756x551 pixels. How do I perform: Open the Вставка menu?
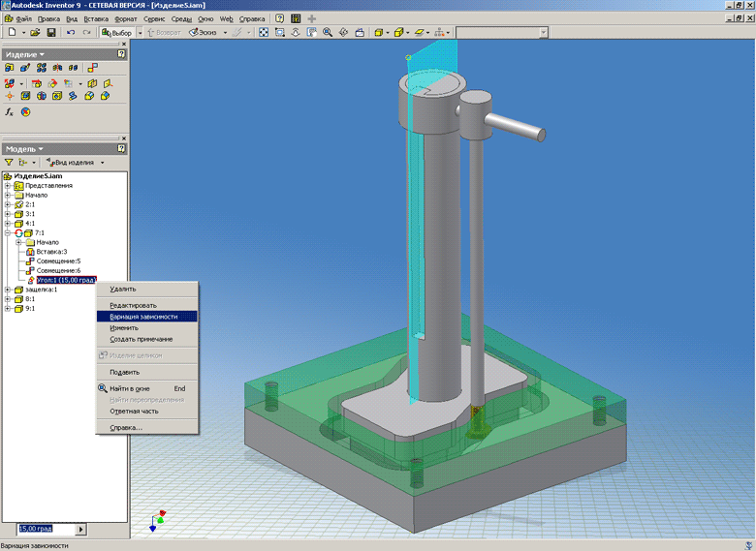pyautogui.click(x=96, y=18)
